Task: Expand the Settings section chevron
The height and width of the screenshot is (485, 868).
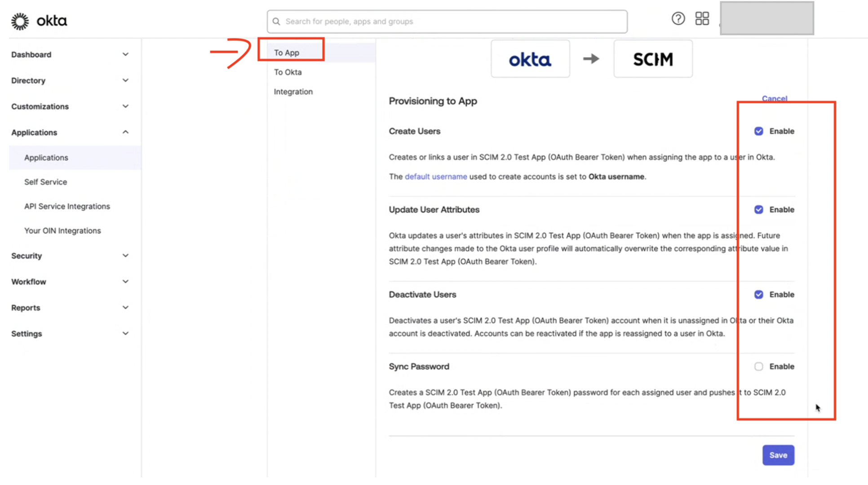Action: click(x=125, y=334)
